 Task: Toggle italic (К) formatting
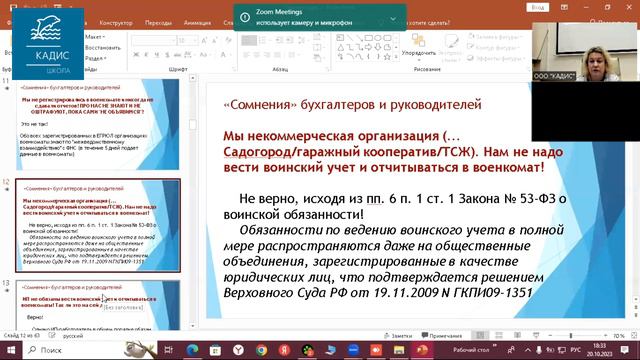click(146, 55)
